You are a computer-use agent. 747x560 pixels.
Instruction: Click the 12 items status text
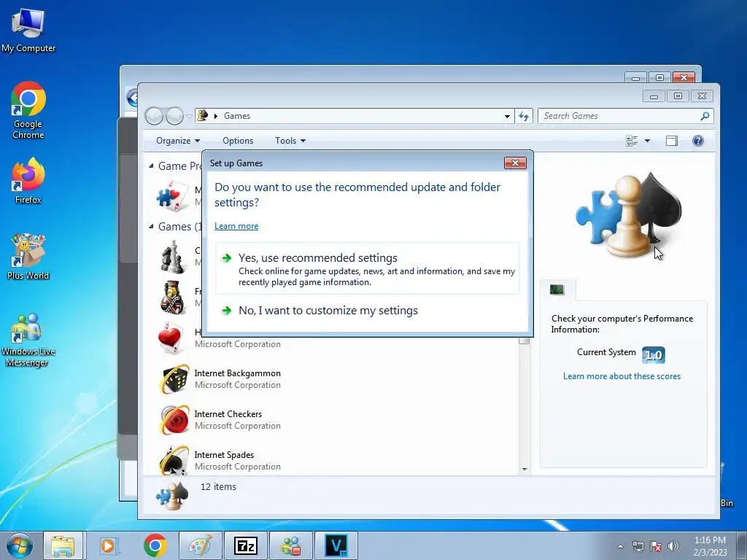(218, 486)
